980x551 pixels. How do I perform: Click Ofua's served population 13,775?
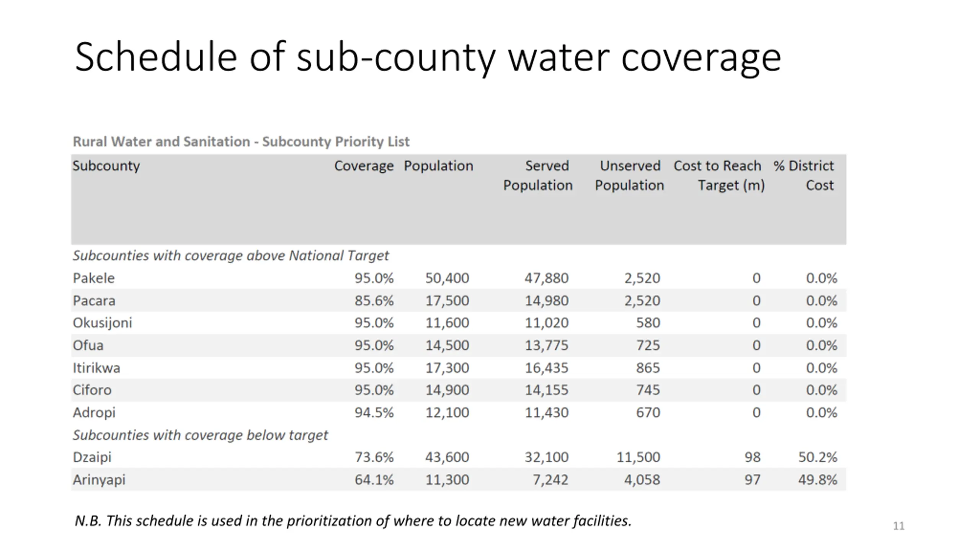(546, 346)
